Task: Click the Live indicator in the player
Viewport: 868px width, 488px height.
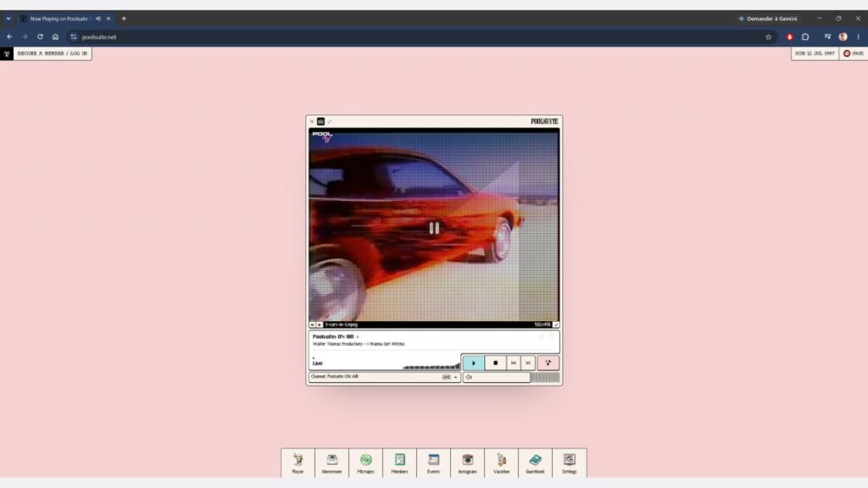Action: (x=317, y=363)
